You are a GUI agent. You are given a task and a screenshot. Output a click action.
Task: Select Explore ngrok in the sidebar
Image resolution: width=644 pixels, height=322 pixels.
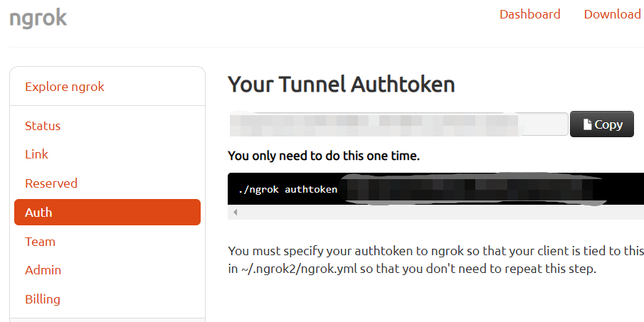tap(65, 87)
